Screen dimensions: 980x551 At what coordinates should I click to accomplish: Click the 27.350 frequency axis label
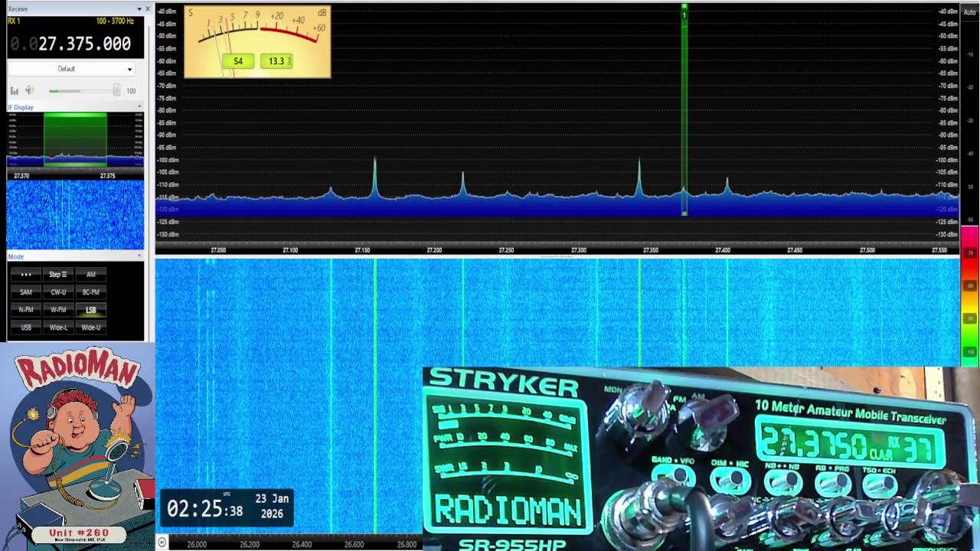point(651,250)
